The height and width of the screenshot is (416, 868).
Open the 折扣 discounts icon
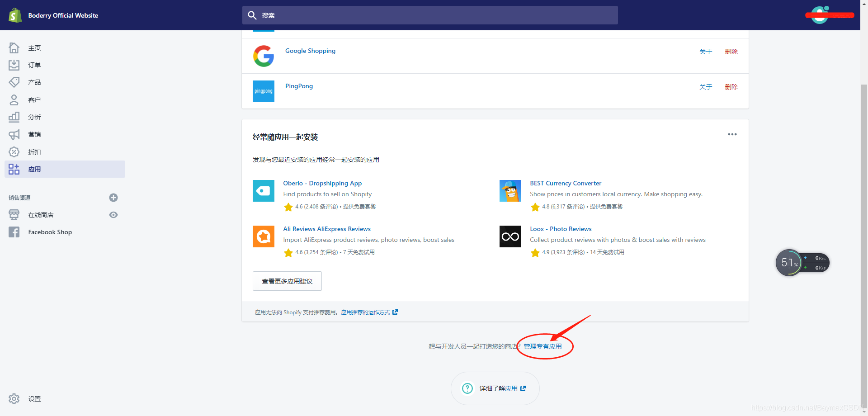click(14, 152)
